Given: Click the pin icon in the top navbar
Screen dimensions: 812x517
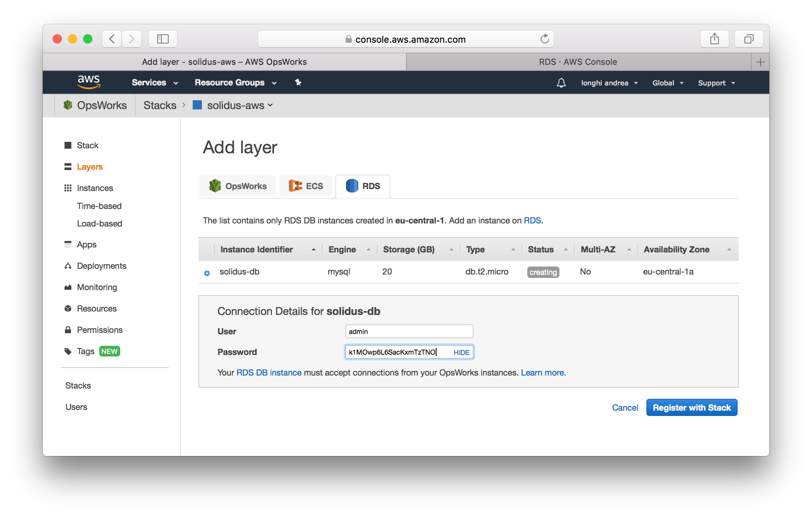Looking at the screenshot, I should (298, 82).
